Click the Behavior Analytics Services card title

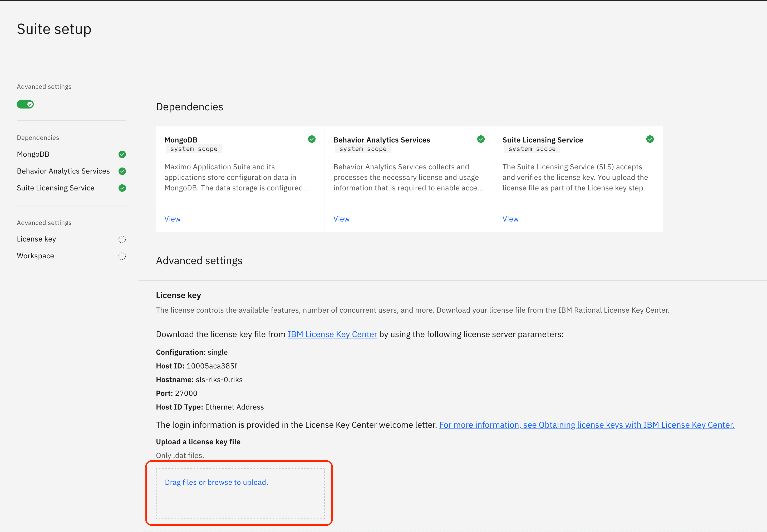pos(382,140)
